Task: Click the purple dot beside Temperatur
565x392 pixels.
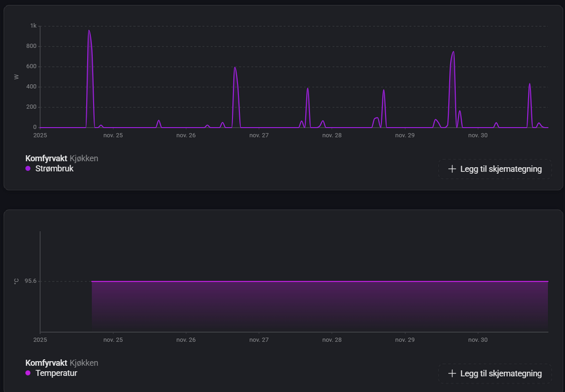Action: pos(28,373)
